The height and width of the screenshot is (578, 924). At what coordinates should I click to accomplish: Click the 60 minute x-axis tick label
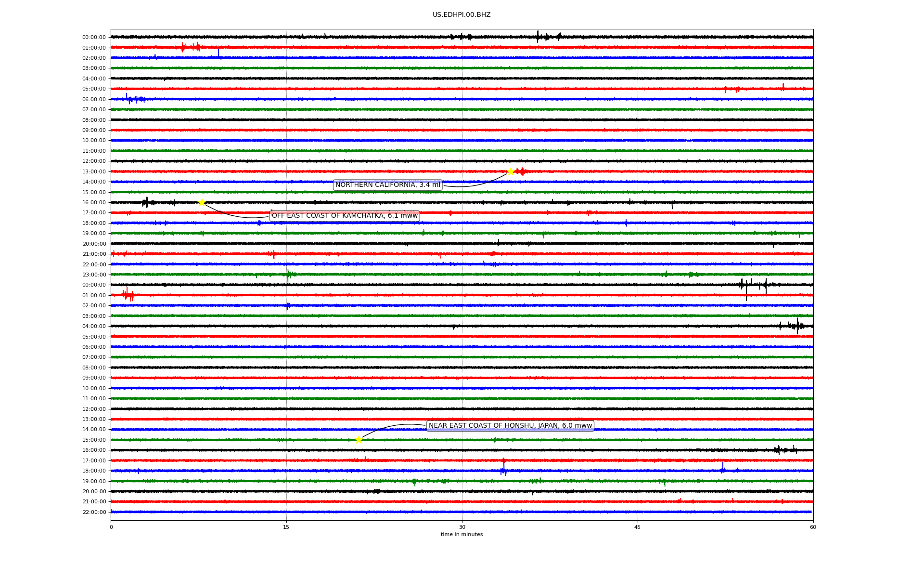pos(813,527)
